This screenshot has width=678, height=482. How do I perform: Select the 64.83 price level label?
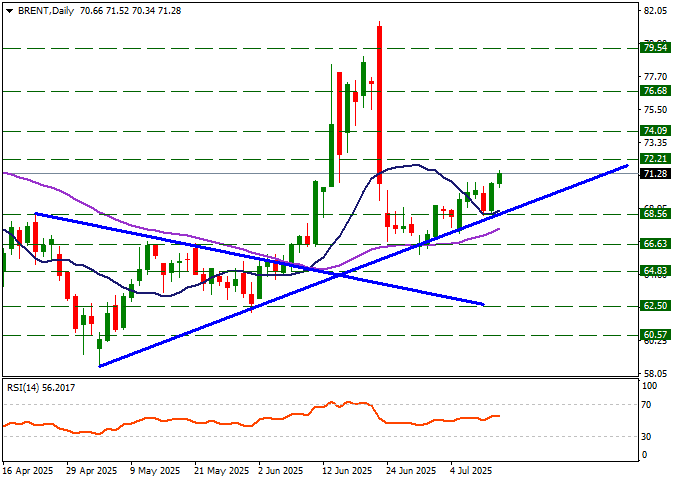[x=656, y=271]
